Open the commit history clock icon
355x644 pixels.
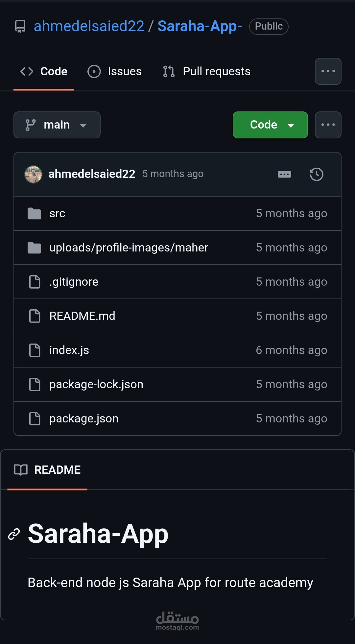coord(316,174)
